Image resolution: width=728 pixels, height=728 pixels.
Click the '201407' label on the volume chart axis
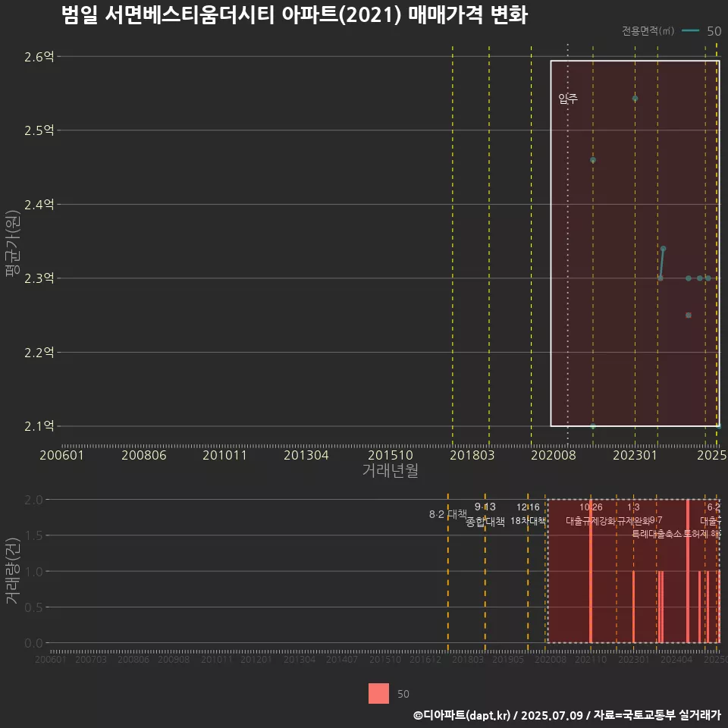point(342,659)
